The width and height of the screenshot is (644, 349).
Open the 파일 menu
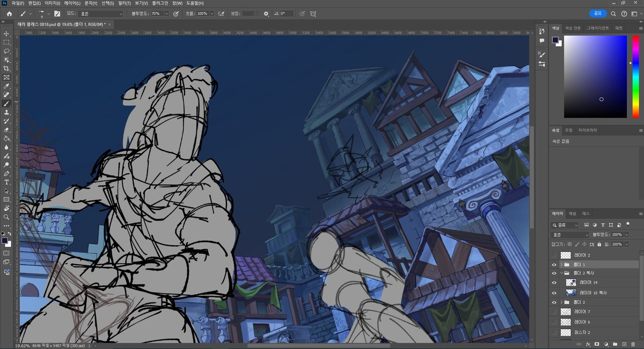(x=18, y=3)
